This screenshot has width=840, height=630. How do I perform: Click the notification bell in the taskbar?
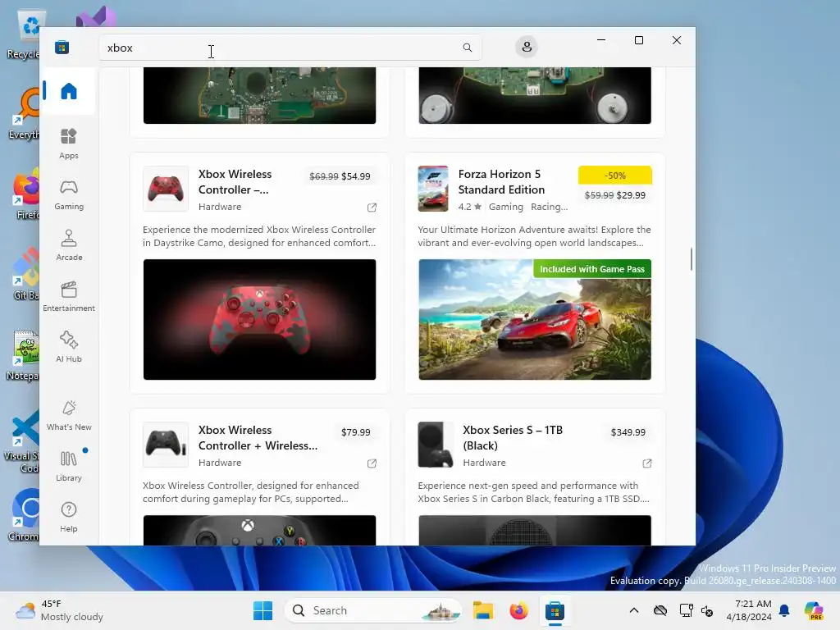point(784,610)
